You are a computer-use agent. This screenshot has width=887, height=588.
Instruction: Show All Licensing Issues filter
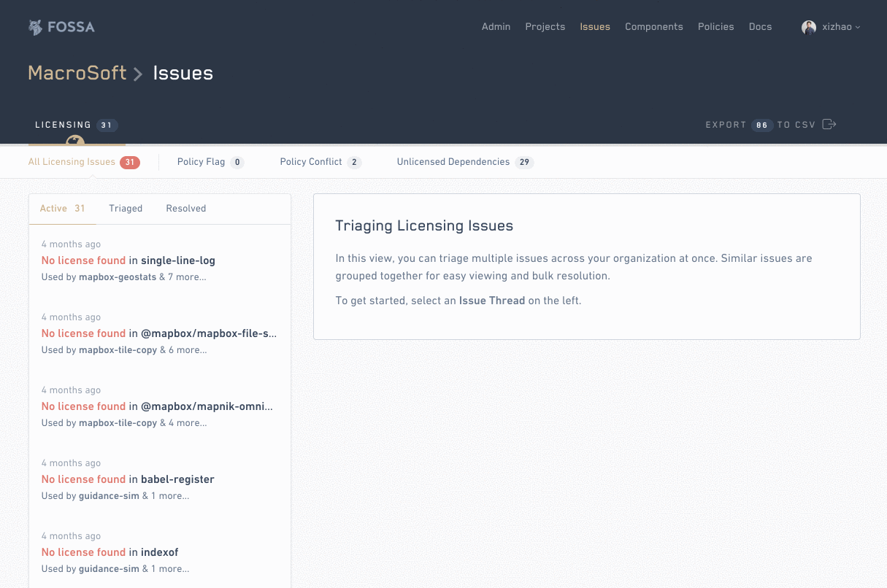pos(84,162)
